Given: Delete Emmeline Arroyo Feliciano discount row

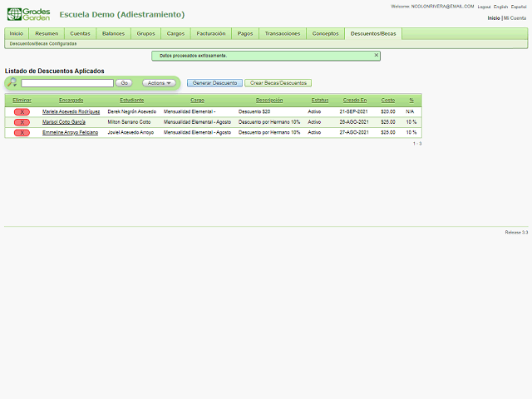Looking at the screenshot, I should coord(22,132).
